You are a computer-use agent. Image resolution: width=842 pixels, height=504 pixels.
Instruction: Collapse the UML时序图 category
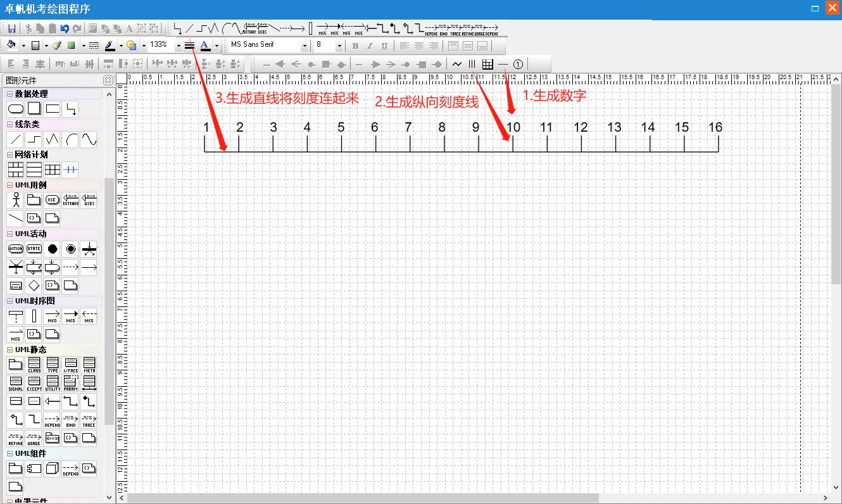pyautogui.click(x=10, y=301)
